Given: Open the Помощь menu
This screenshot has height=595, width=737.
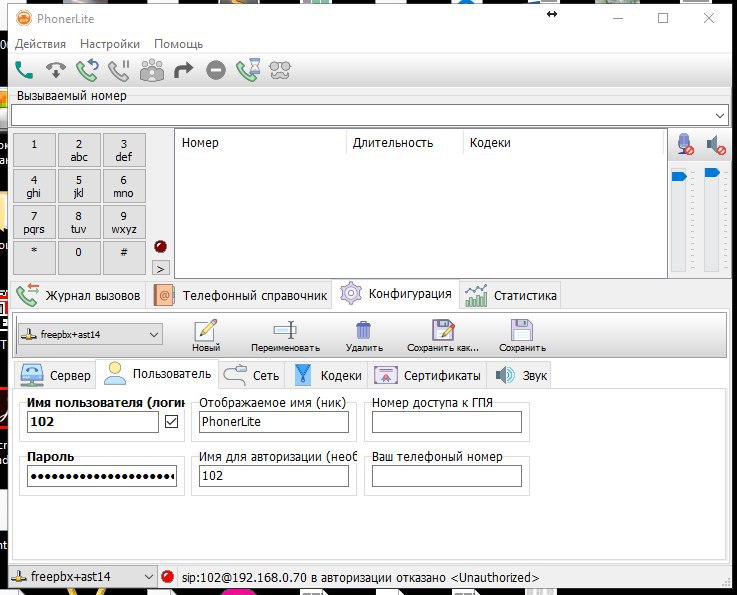Looking at the screenshot, I should [x=179, y=44].
